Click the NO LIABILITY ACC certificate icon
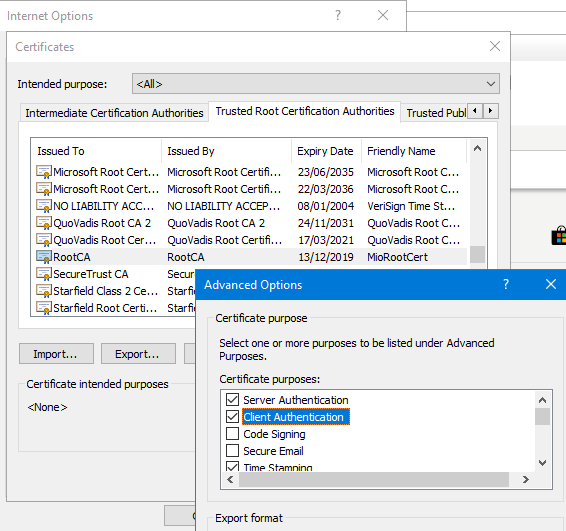The image size is (566, 531). 44,206
